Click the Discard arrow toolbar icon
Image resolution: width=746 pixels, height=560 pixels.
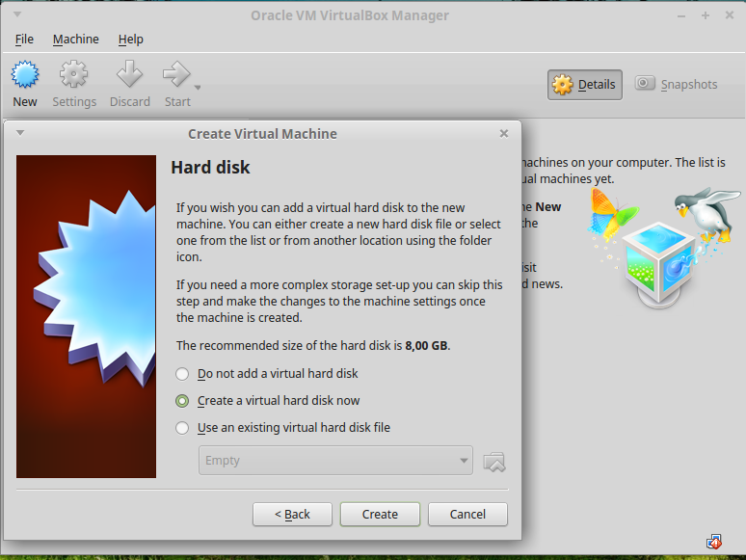click(x=129, y=74)
